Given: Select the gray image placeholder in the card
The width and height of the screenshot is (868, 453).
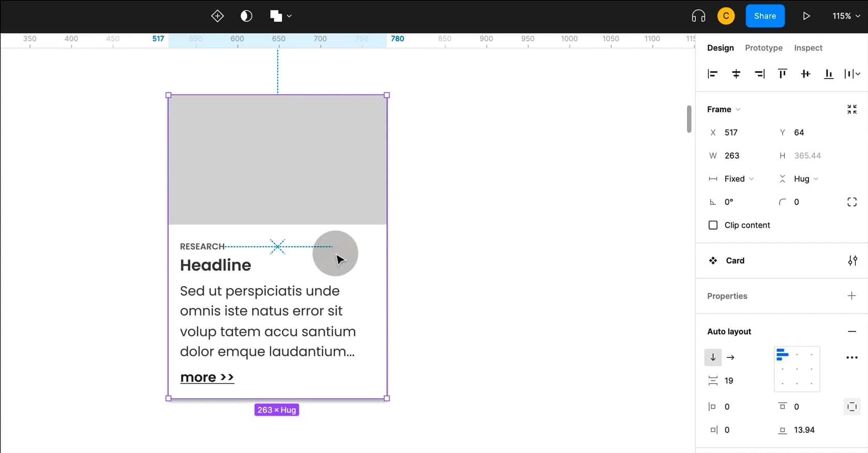Looking at the screenshot, I should coord(277,160).
